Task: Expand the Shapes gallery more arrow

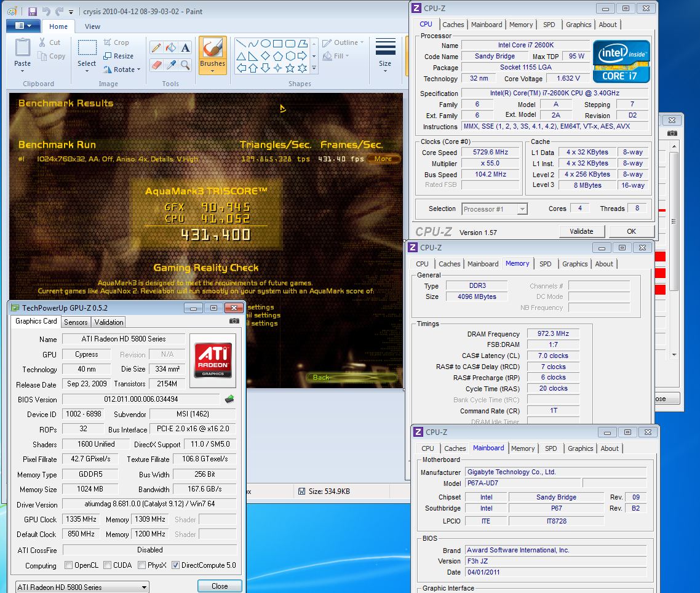Action: (x=314, y=68)
